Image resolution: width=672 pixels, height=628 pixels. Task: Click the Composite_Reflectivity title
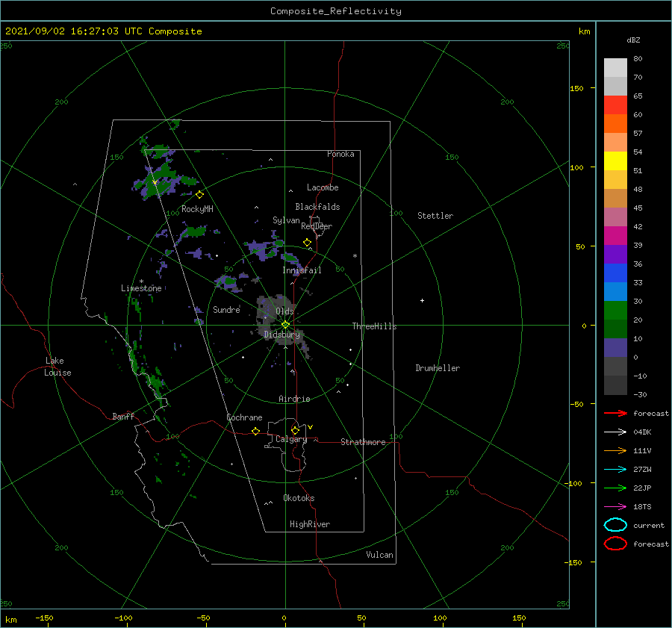tap(336, 11)
